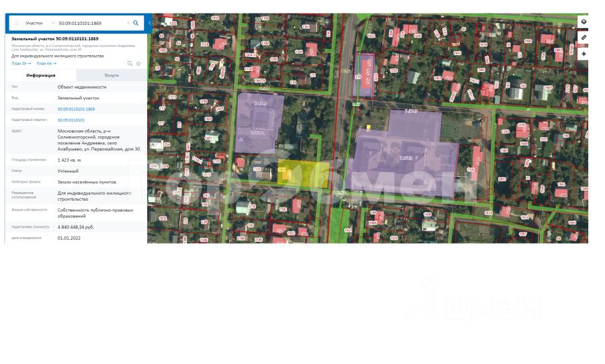
Task: Click the cadastral number search input field
Action: click(x=91, y=23)
